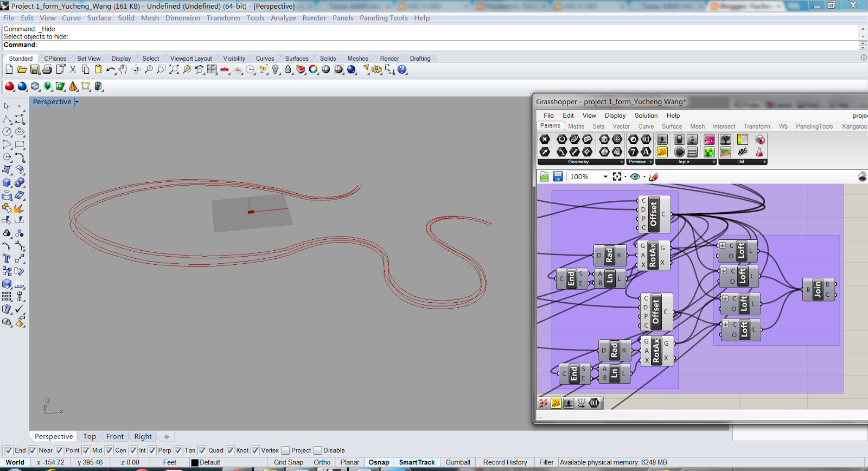This screenshot has width=868, height=471.
Task: Open the Grasshopper preview eye dropdown arrow
Action: 644,177
